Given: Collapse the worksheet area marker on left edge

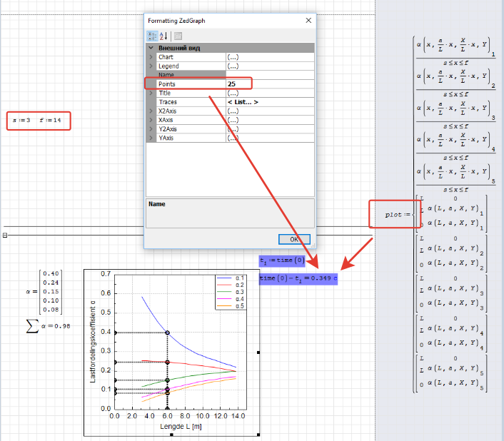Looking at the screenshot, I should [x=5, y=235].
